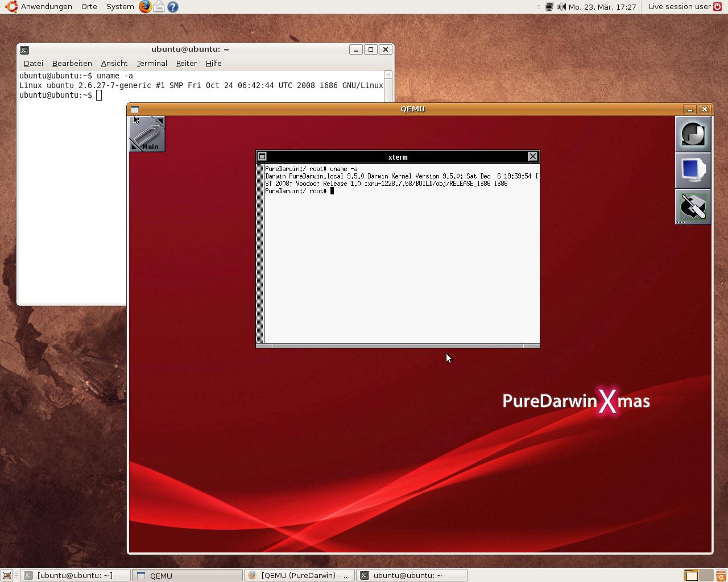The image size is (728, 582).
Task: Maximize the ubuntu@ubuntu terminal window
Action: point(371,49)
